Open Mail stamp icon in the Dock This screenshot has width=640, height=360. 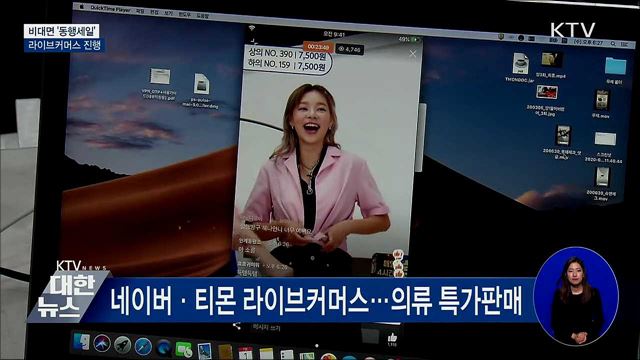(204, 351)
